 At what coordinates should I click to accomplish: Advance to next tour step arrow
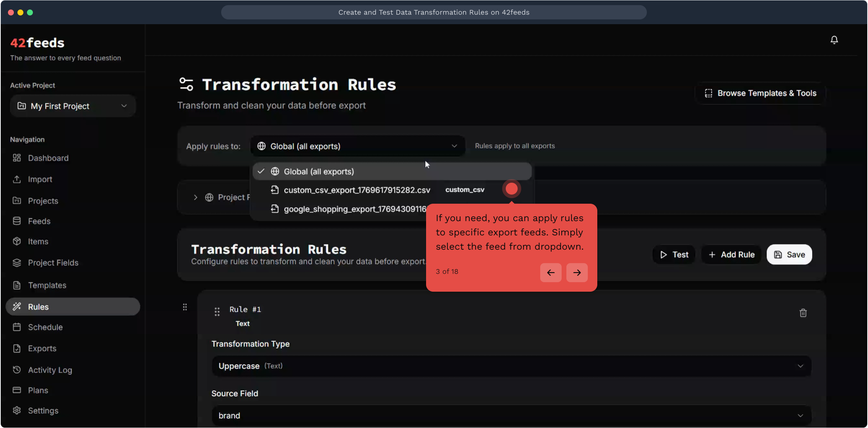click(577, 273)
